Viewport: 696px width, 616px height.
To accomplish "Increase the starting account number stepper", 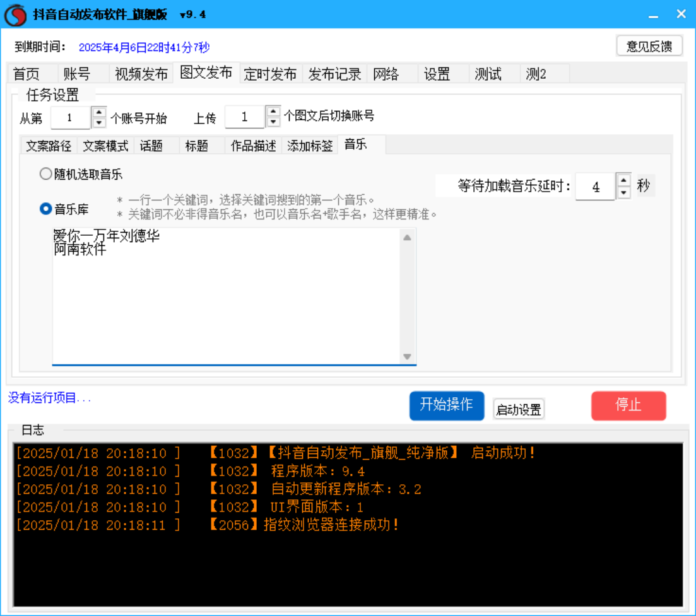I will (99, 112).
